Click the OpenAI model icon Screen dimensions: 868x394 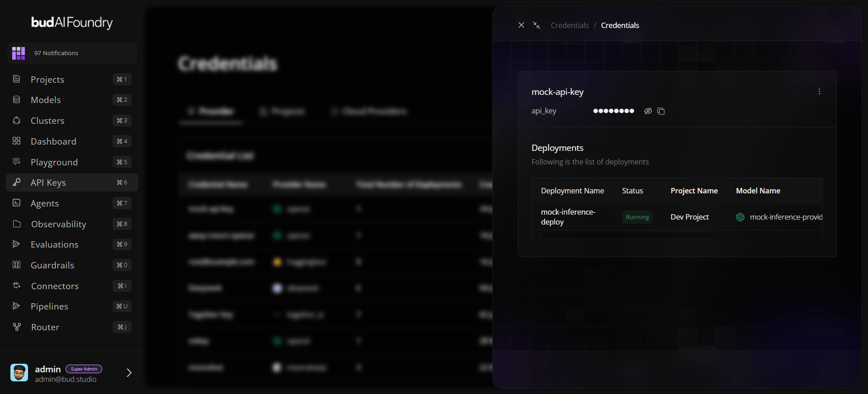(740, 217)
